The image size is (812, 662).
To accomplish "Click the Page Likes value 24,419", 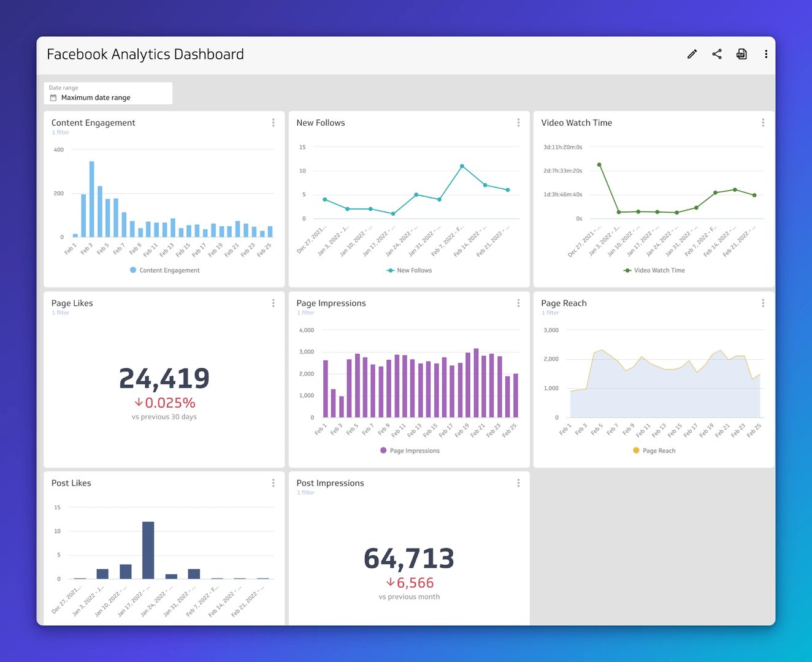I will pos(164,378).
